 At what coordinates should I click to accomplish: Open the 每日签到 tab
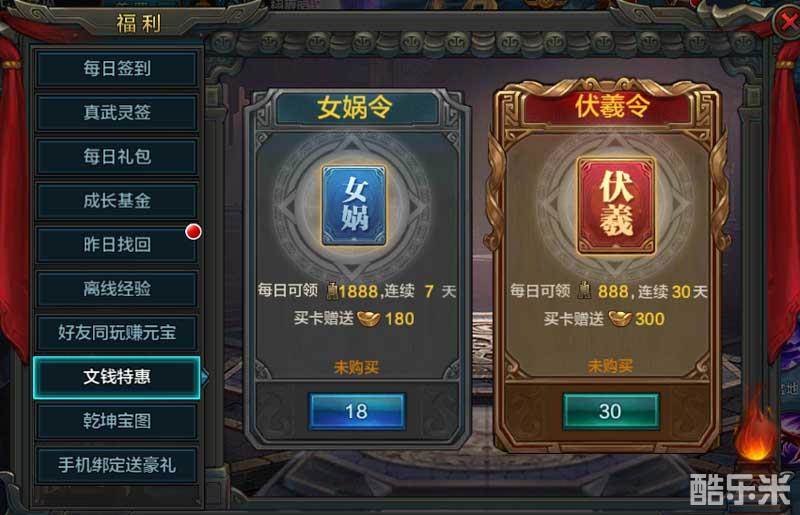117,68
